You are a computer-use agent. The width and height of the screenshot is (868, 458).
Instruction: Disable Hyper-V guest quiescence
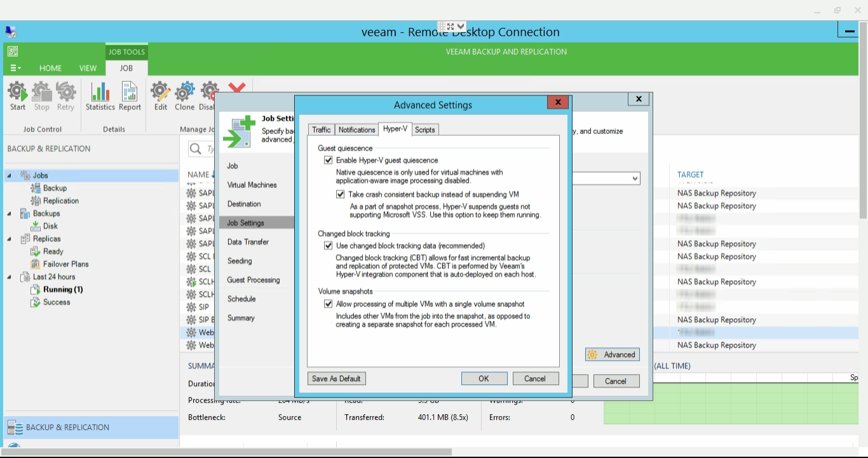click(328, 159)
